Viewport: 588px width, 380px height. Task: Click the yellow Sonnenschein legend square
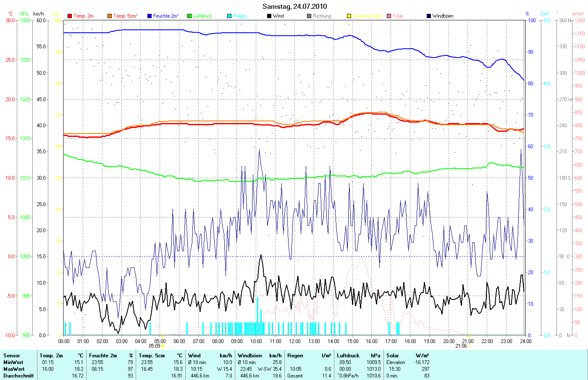click(x=349, y=16)
